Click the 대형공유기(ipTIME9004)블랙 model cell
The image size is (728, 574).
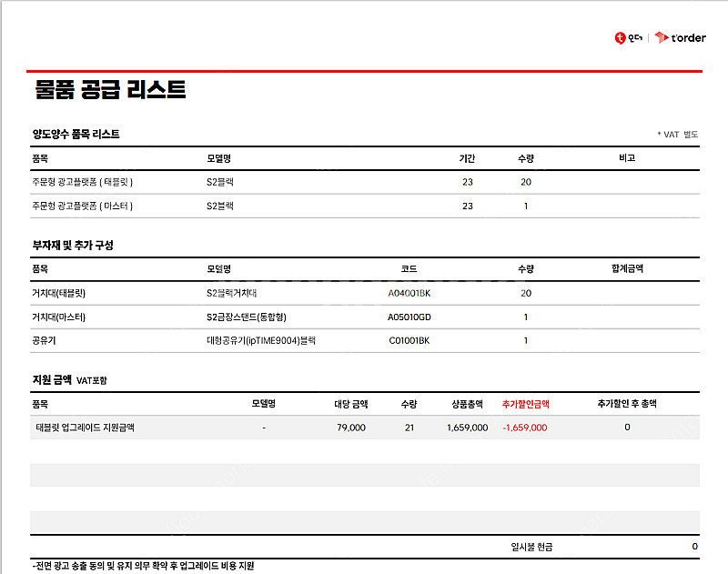[x=261, y=341]
